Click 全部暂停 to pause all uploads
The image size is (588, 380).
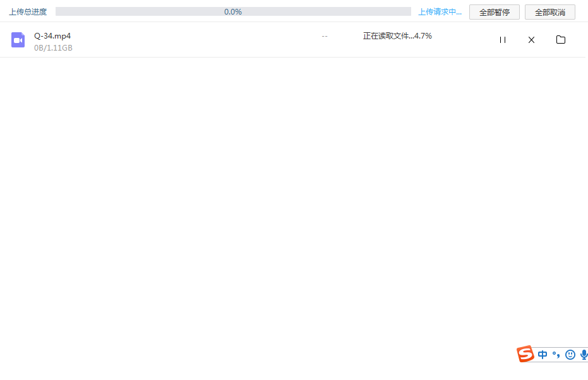point(495,12)
